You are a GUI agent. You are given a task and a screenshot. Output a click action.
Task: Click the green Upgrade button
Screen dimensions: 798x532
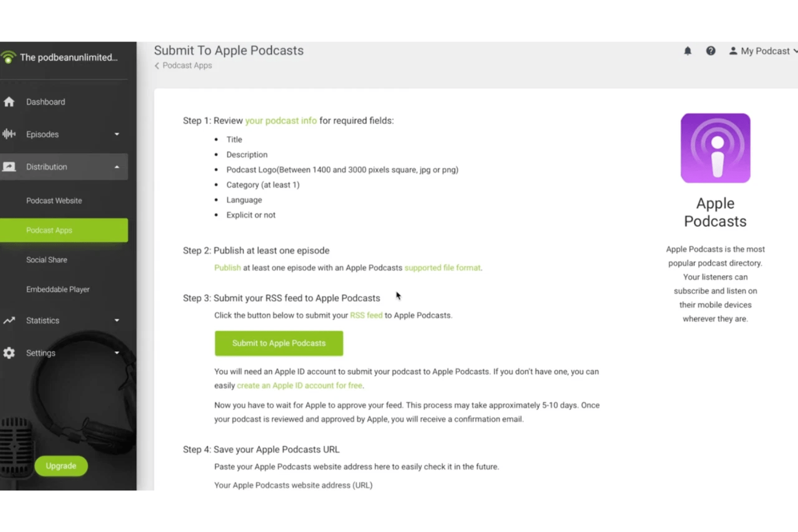pyautogui.click(x=61, y=466)
